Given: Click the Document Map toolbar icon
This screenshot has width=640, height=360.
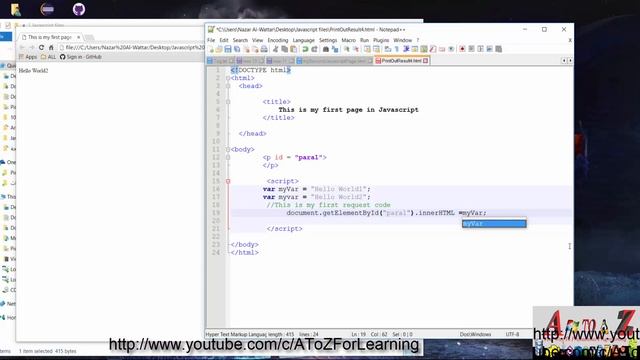Looking at the screenshot, I should [x=423, y=49].
